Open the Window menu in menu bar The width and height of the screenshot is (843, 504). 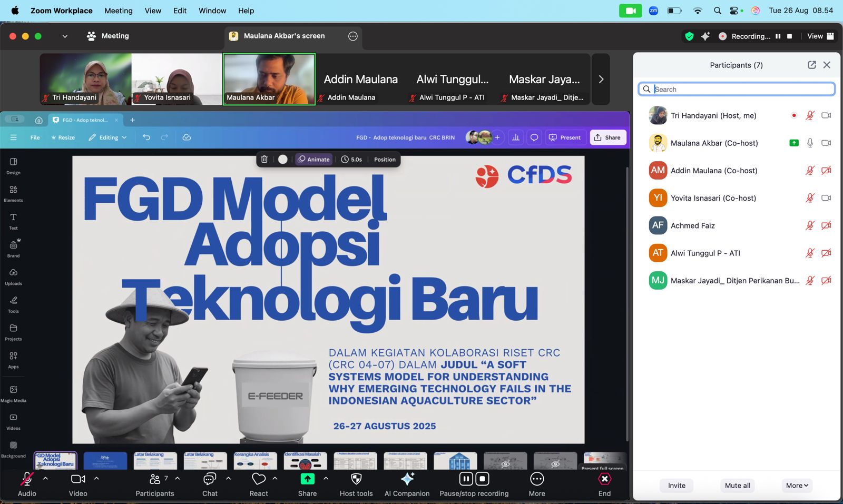[x=212, y=11]
